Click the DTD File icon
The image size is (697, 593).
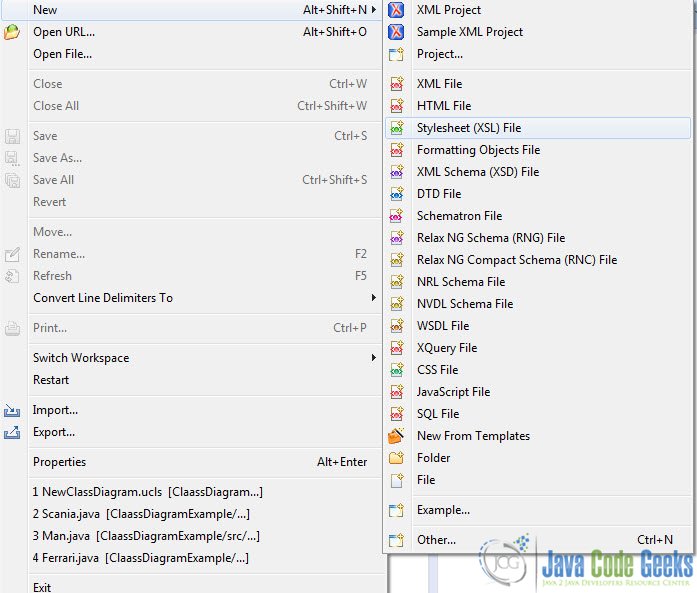pyautogui.click(x=396, y=194)
